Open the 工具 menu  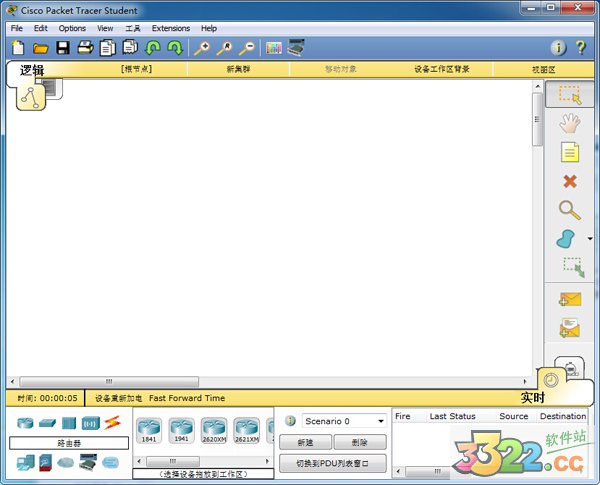coord(133,28)
